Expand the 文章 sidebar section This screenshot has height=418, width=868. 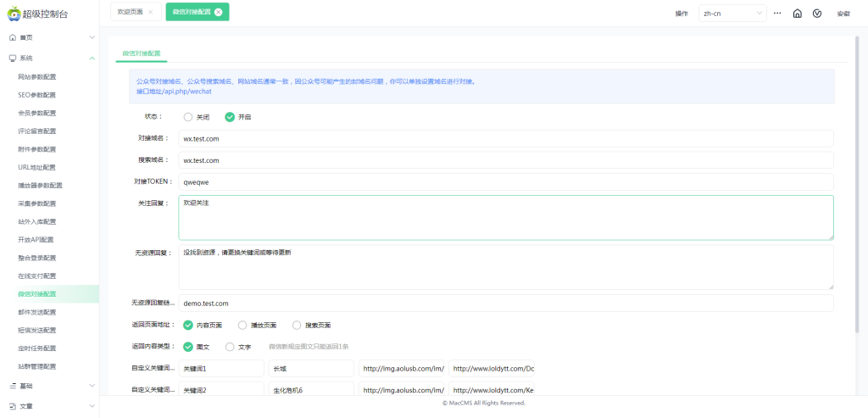pyautogui.click(x=92, y=406)
